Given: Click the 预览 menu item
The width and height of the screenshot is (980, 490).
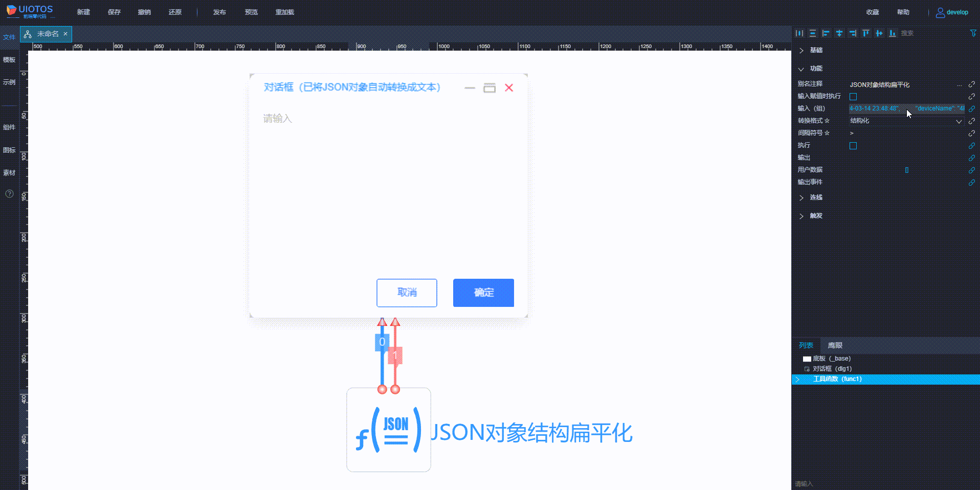Looking at the screenshot, I should pos(251,12).
